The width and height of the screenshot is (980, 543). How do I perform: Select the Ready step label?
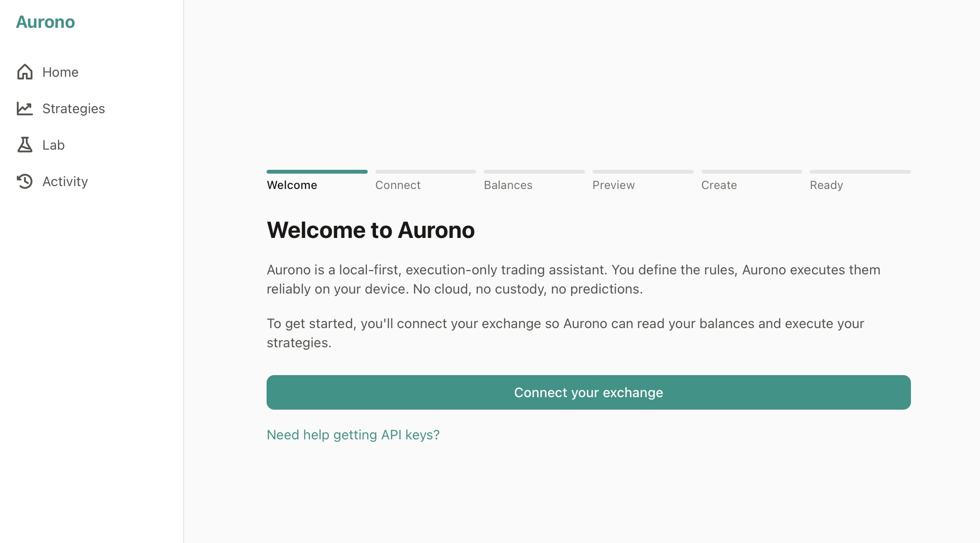pos(826,185)
